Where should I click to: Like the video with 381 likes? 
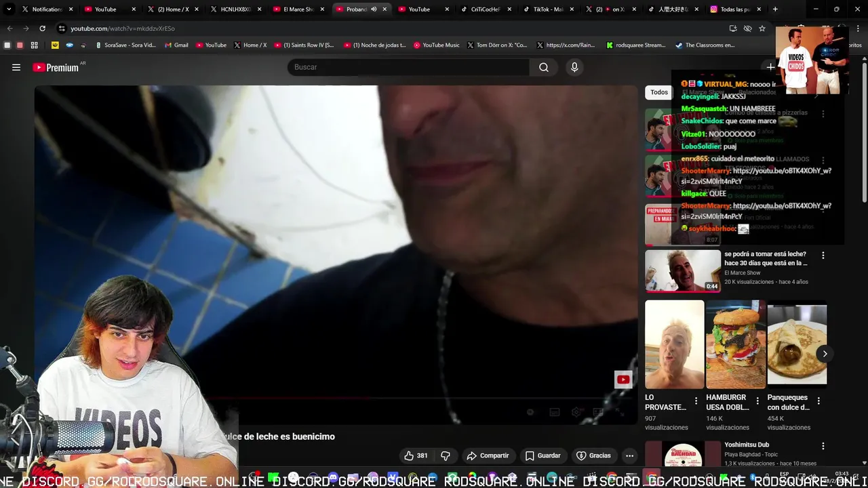pyautogui.click(x=416, y=455)
